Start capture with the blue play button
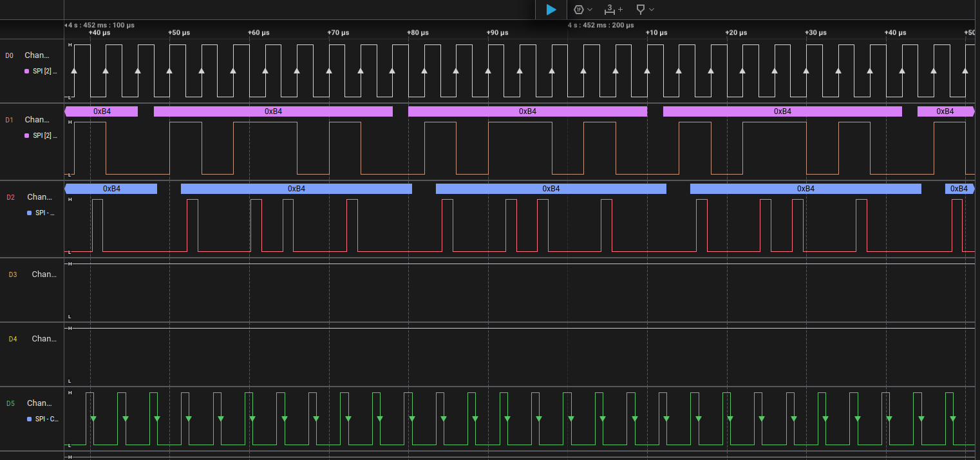The height and width of the screenshot is (460, 980). 551,10
